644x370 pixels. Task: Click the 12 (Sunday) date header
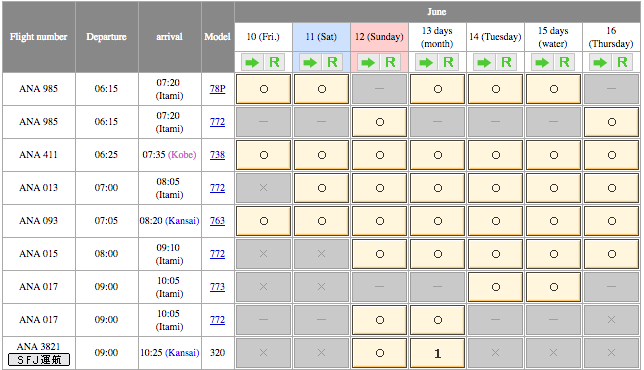pos(379,37)
